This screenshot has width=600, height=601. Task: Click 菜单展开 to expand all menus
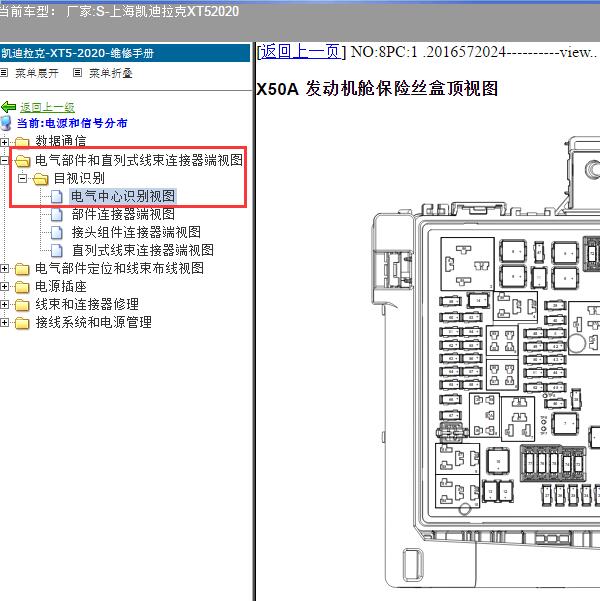coord(37,73)
